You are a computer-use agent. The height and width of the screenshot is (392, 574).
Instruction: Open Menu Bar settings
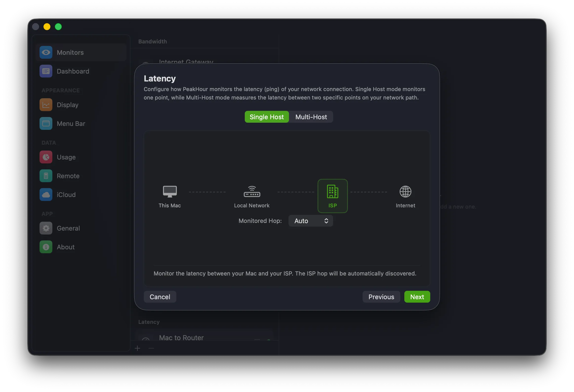tap(81, 123)
